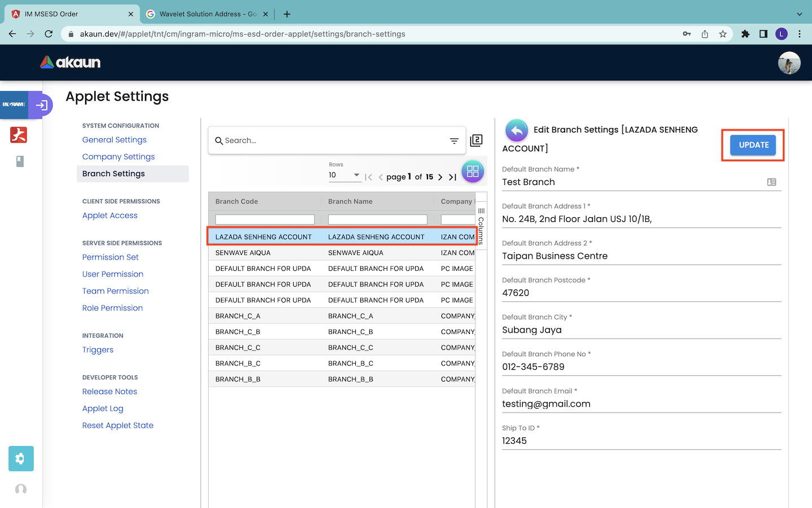Expand the Columns side panel of table
This screenshot has width=812, height=508.
point(481,226)
